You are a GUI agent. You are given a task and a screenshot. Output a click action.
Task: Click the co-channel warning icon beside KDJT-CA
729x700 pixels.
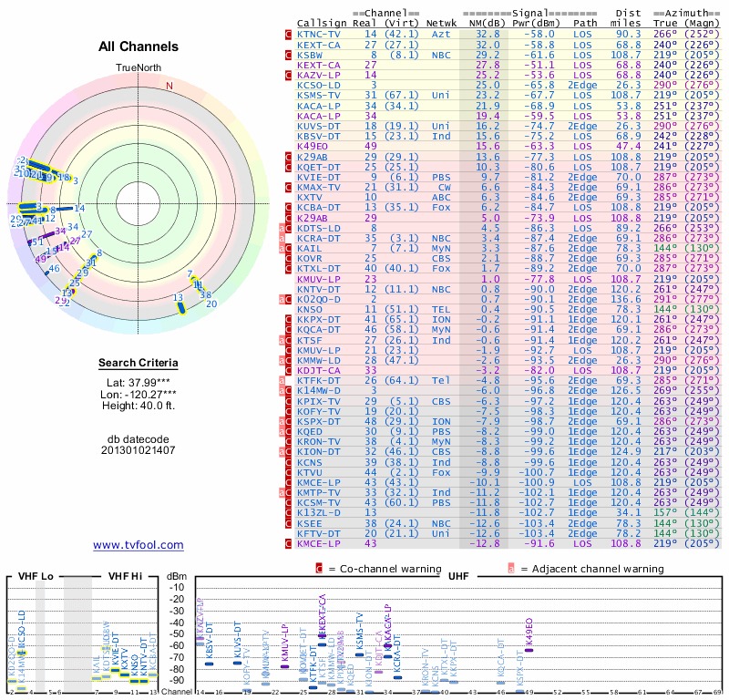click(289, 370)
